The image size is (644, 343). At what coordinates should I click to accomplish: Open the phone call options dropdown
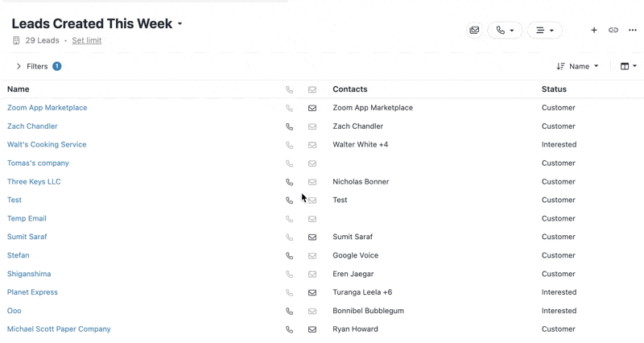click(505, 30)
